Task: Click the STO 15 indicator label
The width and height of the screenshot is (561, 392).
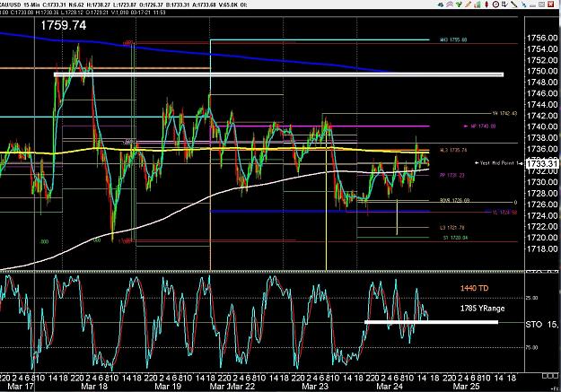Action: pyautogui.click(x=541, y=325)
